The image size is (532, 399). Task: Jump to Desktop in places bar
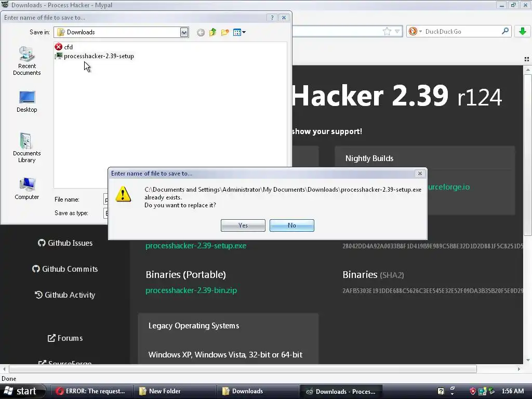coord(27,101)
